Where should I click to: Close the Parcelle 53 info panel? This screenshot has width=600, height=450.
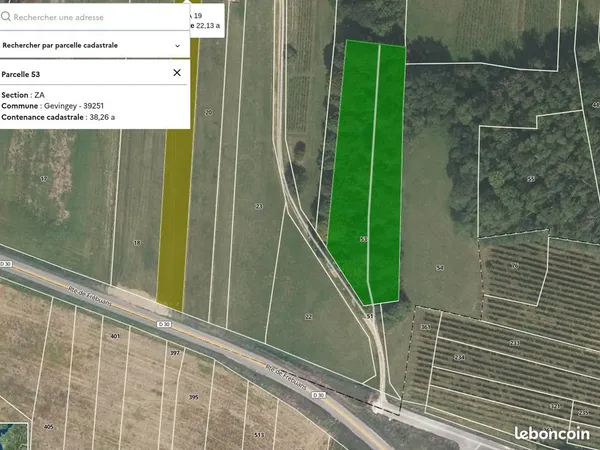(177, 73)
